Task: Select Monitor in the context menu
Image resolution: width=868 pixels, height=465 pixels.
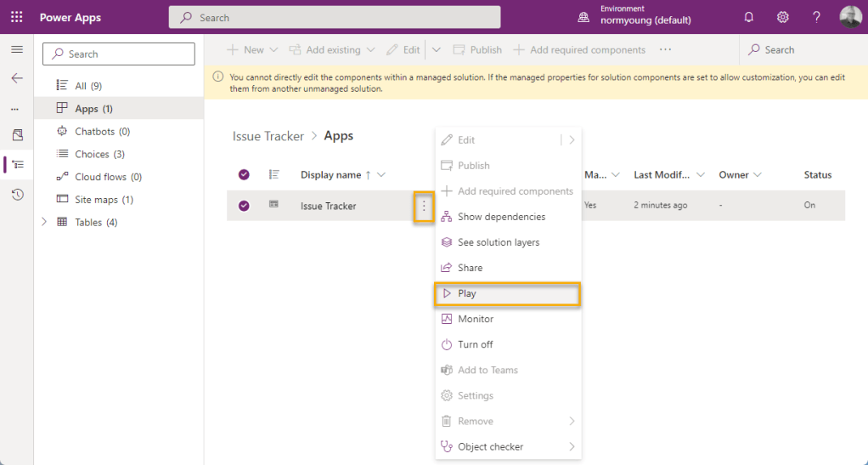Action: click(508, 319)
